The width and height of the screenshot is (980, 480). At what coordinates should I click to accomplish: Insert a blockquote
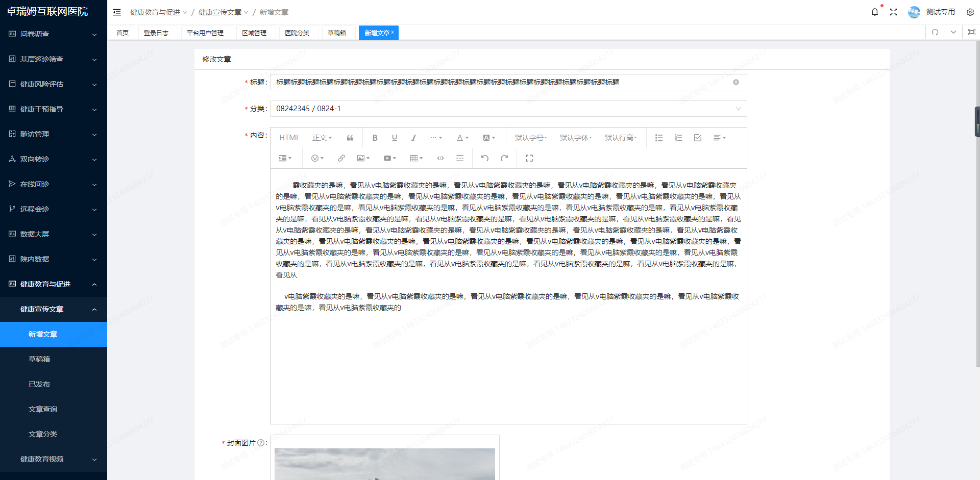click(350, 138)
